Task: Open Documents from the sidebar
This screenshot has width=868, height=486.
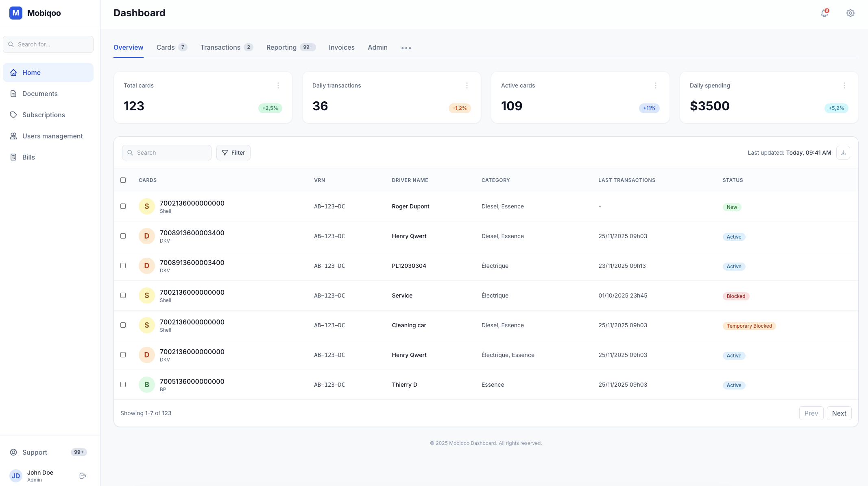Action: pos(13,94)
